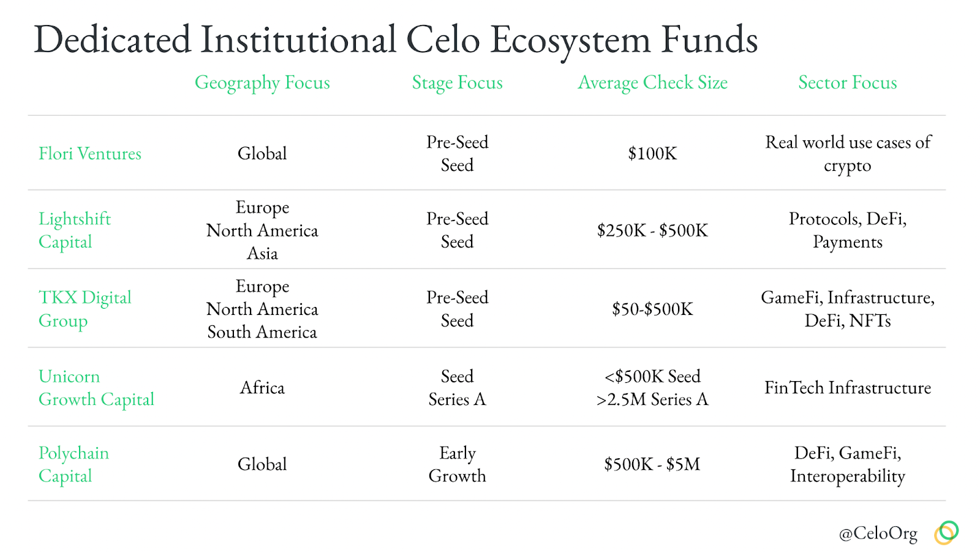Click the Geography Focus column header
Image resolution: width=980 pixels, height=552 pixels.
[x=262, y=83]
